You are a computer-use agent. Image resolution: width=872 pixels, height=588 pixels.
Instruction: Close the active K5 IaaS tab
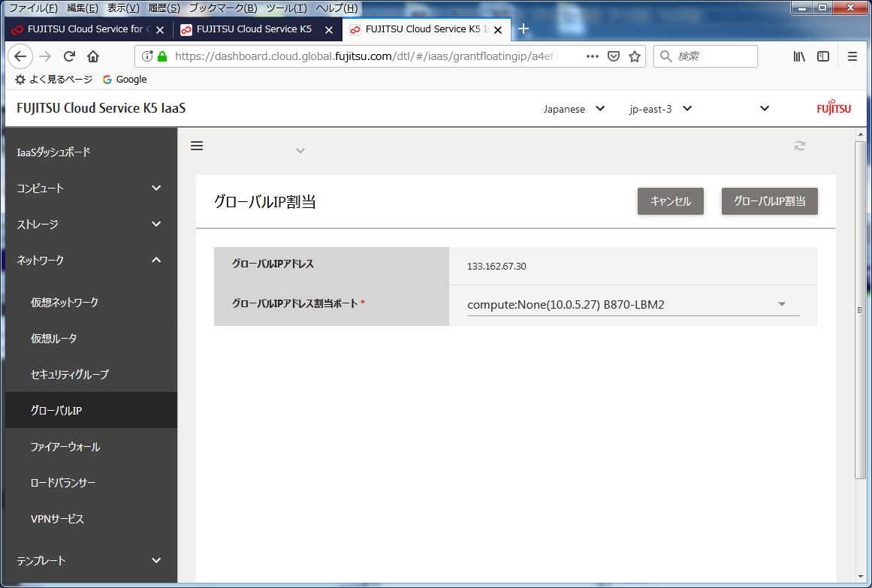pyautogui.click(x=498, y=29)
